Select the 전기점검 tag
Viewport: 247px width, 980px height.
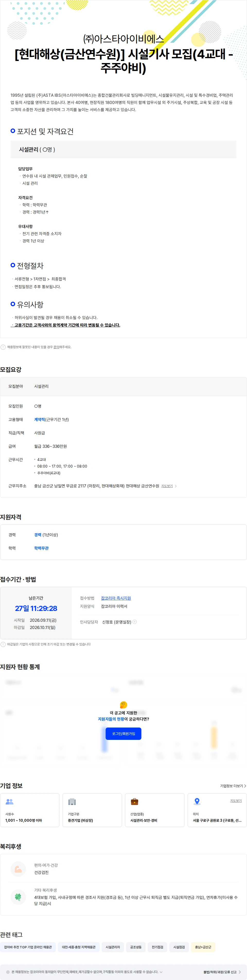coord(157,947)
